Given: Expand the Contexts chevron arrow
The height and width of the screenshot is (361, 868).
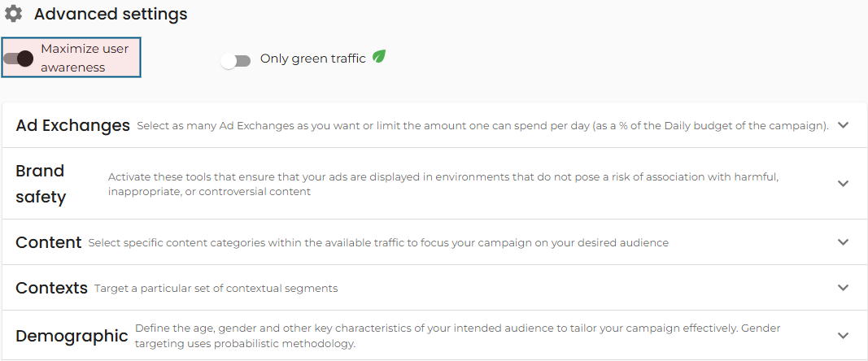Looking at the screenshot, I should tap(843, 287).
